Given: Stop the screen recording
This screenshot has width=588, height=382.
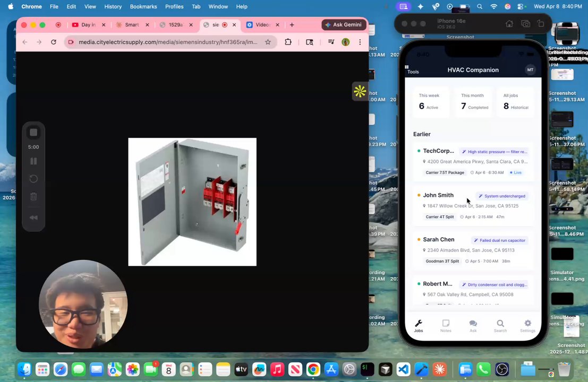Looking at the screenshot, I should [x=33, y=132].
